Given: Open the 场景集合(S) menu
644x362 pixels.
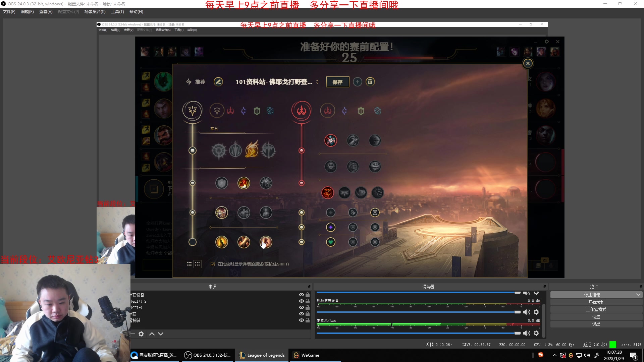Looking at the screenshot, I should point(95,12).
